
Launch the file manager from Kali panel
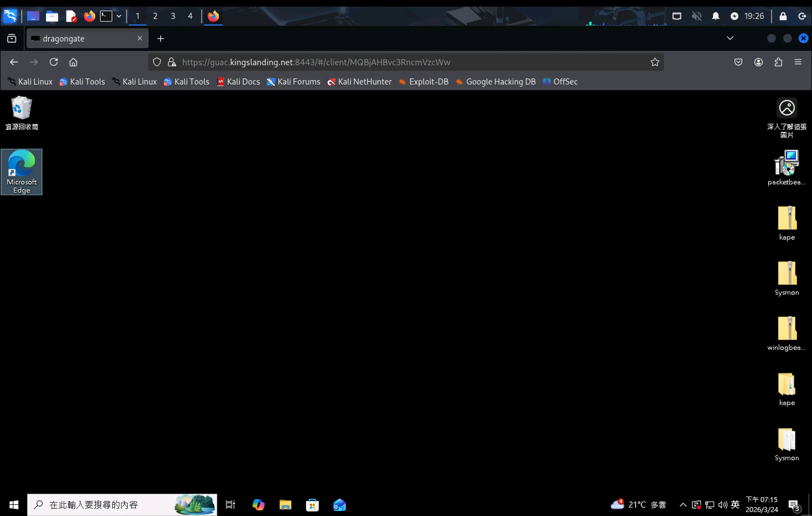coord(52,16)
